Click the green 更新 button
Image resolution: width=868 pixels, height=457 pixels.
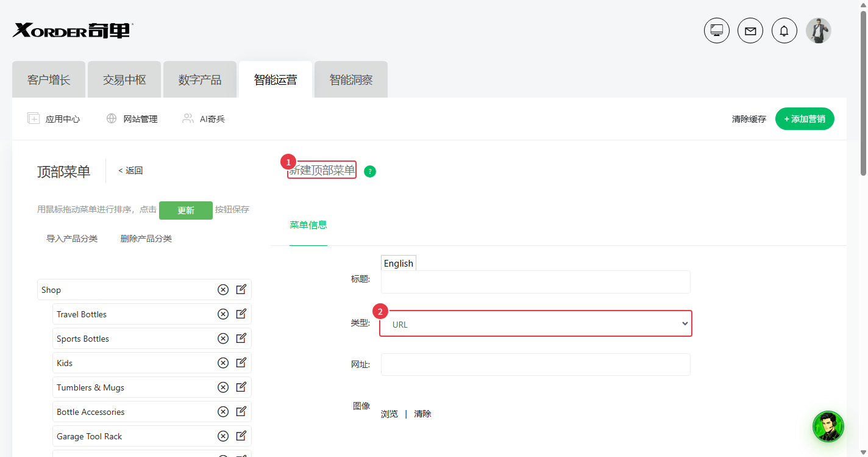[186, 211]
